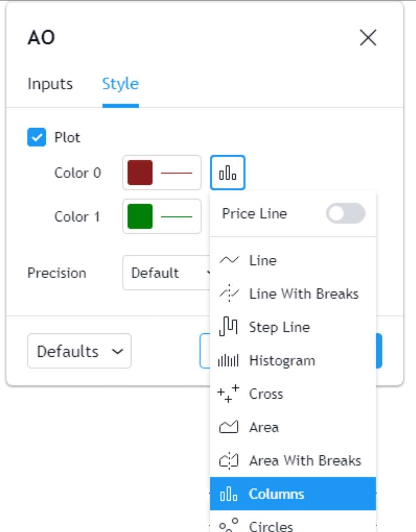The image size is (416, 532).
Task: Select the Circles style icon
Action: (228, 525)
